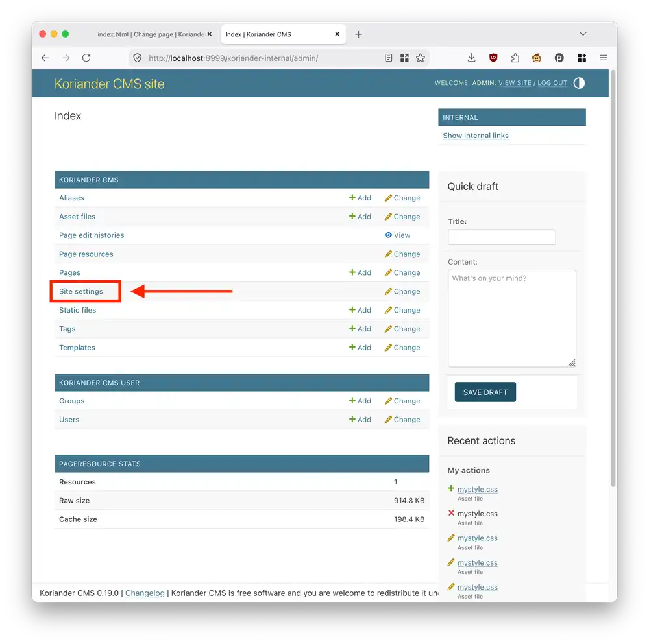Screen dimensions: 649x644
Task: Close the index.html Change page tab
Action: [x=210, y=34]
